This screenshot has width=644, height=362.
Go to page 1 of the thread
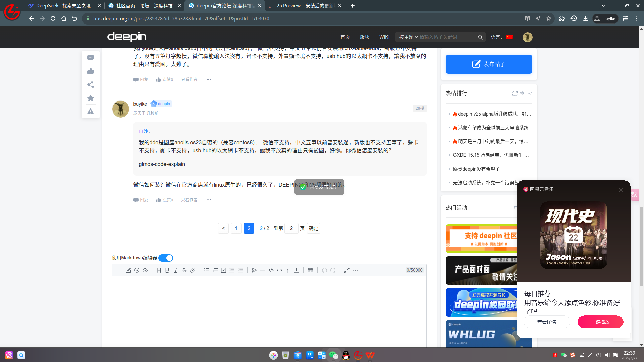click(x=236, y=228)
